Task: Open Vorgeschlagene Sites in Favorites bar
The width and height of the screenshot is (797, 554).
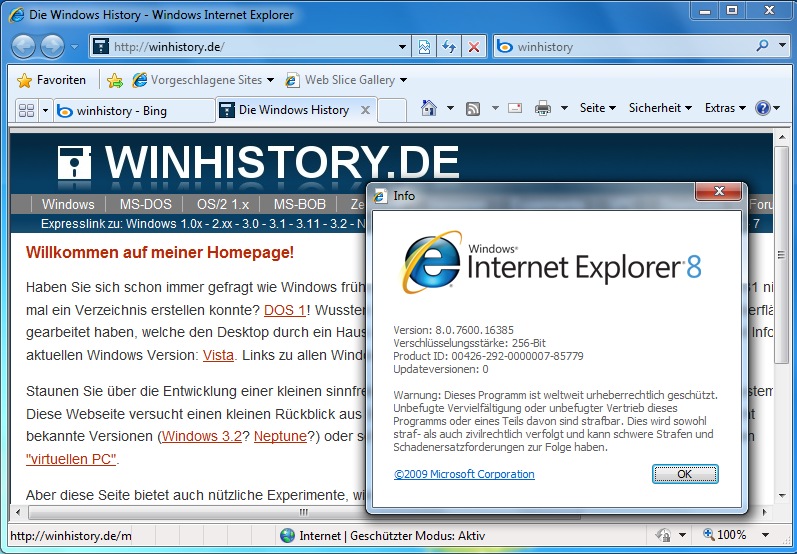Action: pos(202,80)
